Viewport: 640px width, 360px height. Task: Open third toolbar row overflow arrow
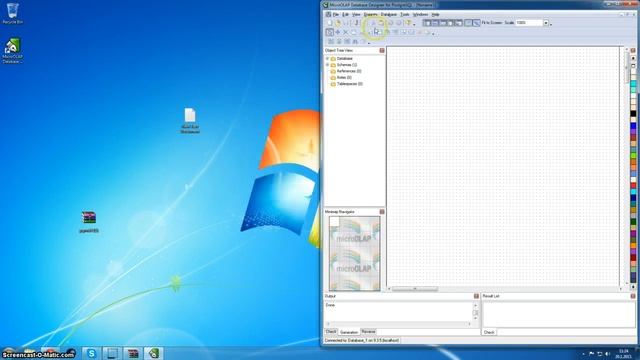369,43
